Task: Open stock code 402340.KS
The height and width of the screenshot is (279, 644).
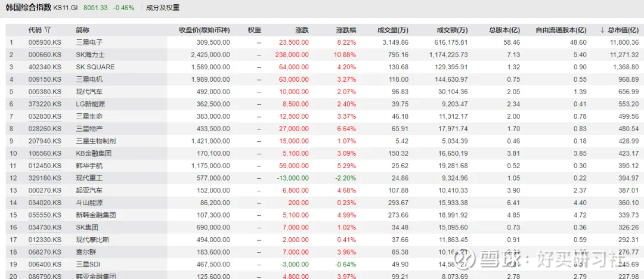Action: [x=45, y=67]
